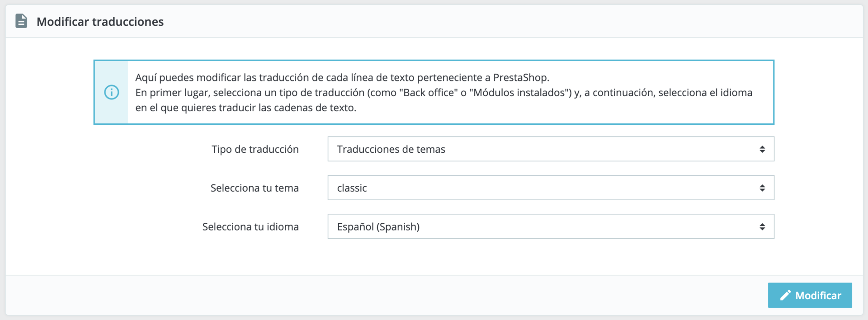Click the up-down arrows of the Español language select
The image size is (868, 320).
pyautogui.click(x=762, y=227)
